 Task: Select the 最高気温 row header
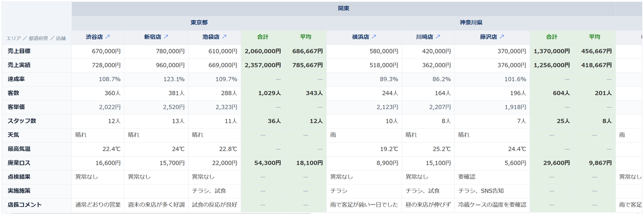tap(37, 149)
